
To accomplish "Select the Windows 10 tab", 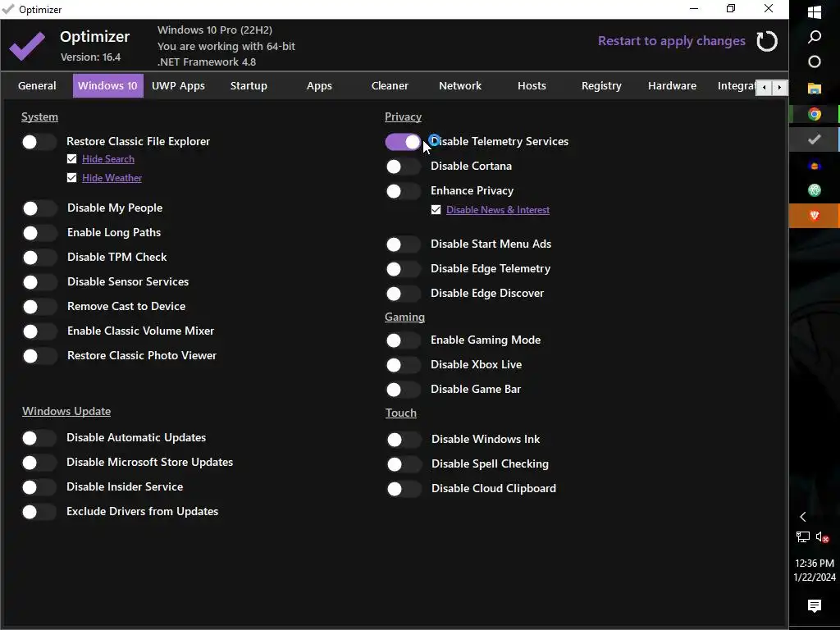I will click(x=107, y=85).
